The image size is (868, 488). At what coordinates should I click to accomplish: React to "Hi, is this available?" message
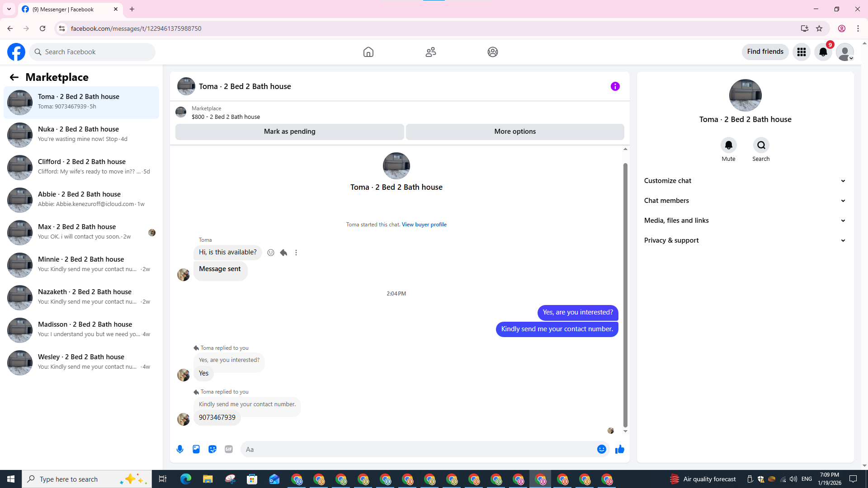(271, 253)
